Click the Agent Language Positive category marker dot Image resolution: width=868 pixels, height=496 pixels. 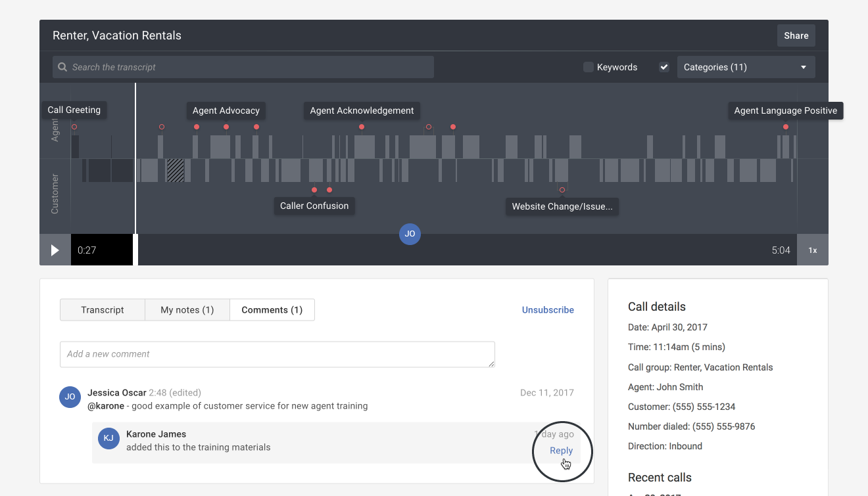coord(785,127)
